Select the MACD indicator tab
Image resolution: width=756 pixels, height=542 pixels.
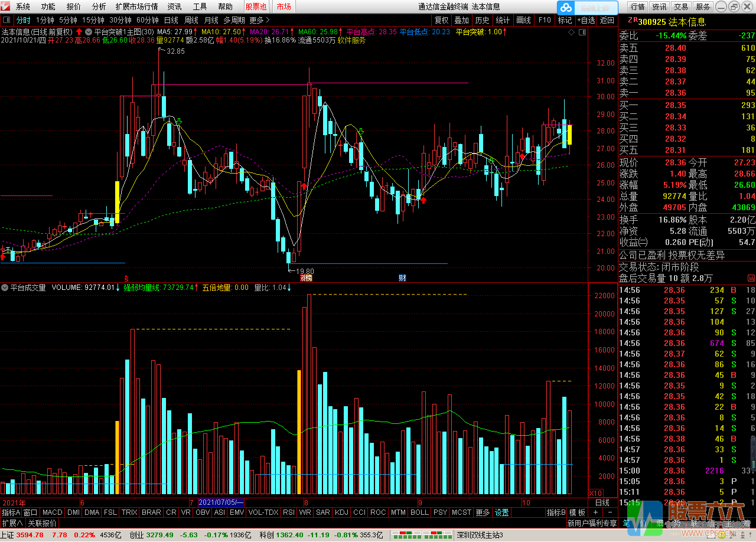52,512
